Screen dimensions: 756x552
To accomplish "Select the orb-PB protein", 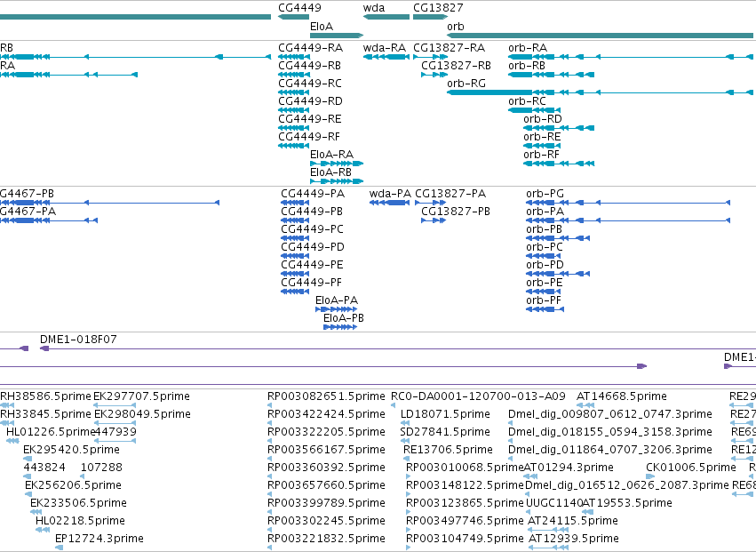I will [558, 238].
